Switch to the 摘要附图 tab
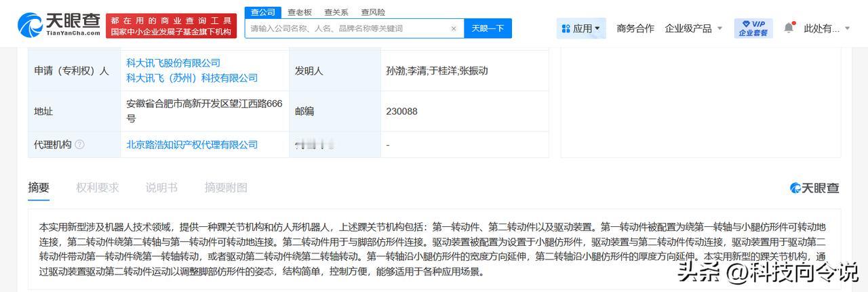This screenshot has height=292, width=868. pyautogui.click(x=226, y=188)
